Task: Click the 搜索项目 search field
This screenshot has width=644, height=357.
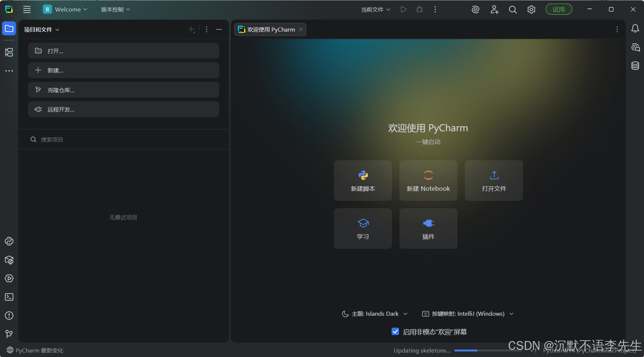Action: [124, 139]
